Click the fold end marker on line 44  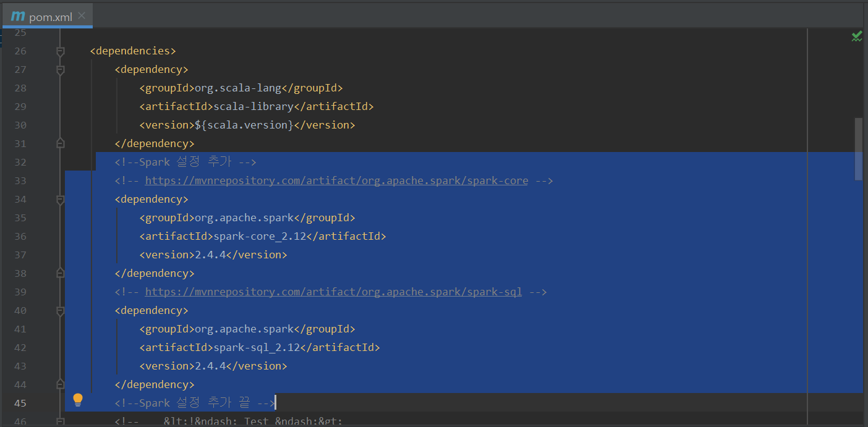(60, 384)
